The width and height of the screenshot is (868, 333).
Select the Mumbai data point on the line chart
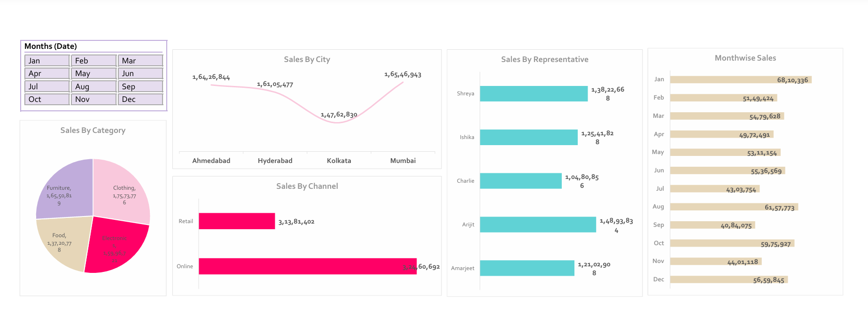click(403, 83)
